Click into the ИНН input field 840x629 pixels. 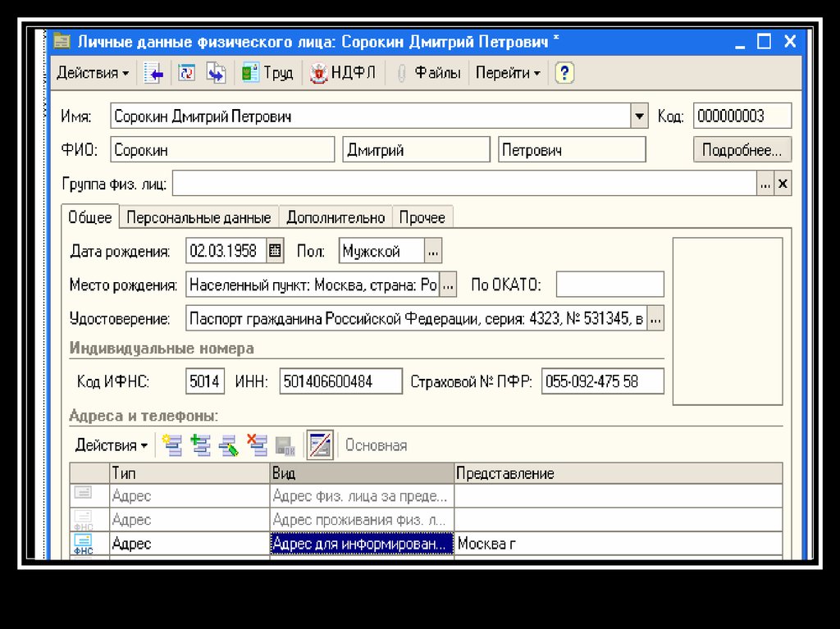click(340, 381)
